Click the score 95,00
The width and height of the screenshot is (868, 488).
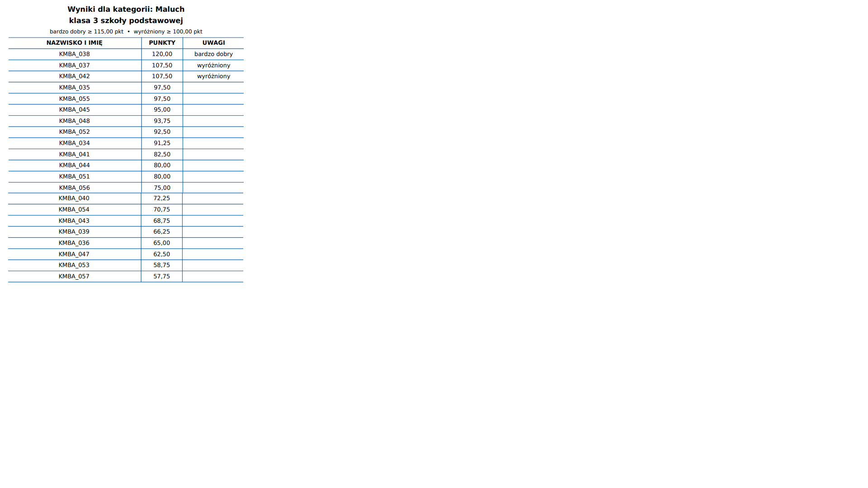point(162,110)
